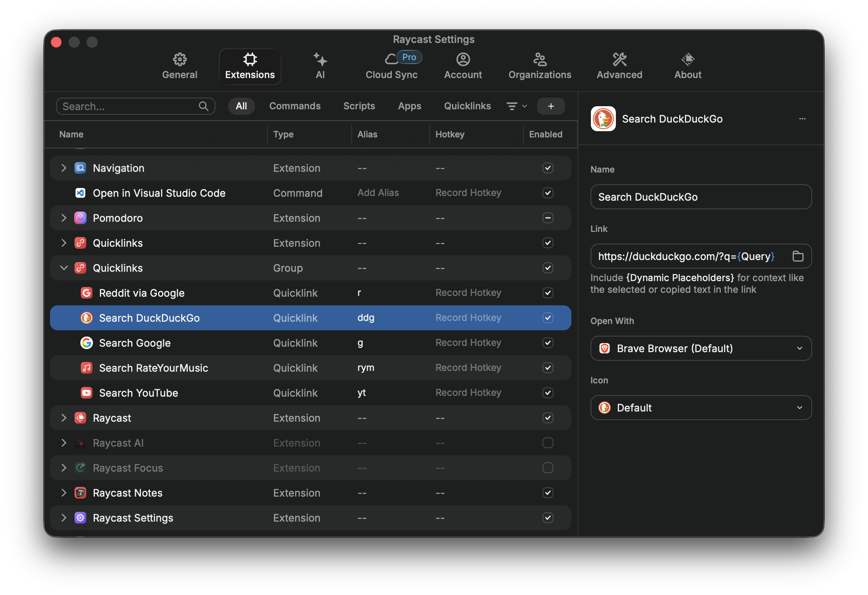Viewport: 868px width, 595px height.
Task: Click the Pomodoro tomato icon
Action: [x=80, y=218]
